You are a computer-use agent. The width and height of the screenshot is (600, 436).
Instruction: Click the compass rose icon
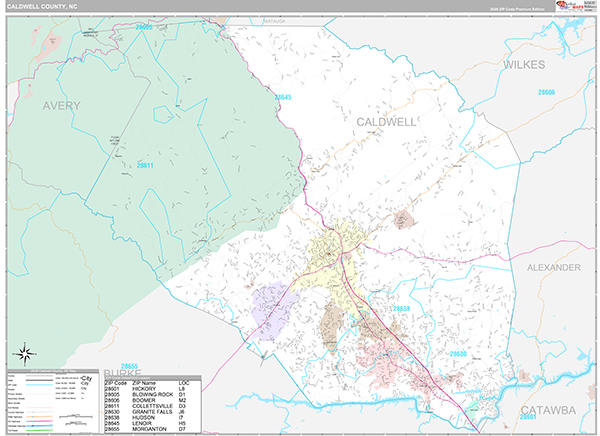coord(25,354)
